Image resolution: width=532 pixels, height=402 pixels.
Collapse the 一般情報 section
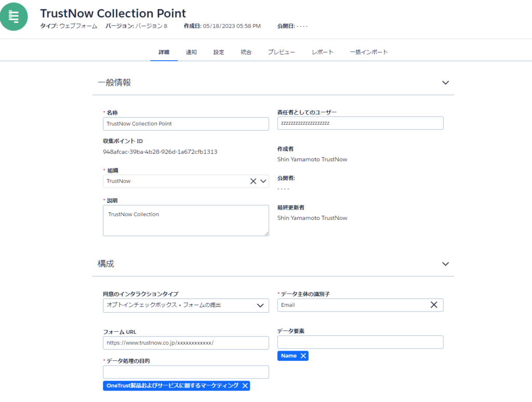445,82
